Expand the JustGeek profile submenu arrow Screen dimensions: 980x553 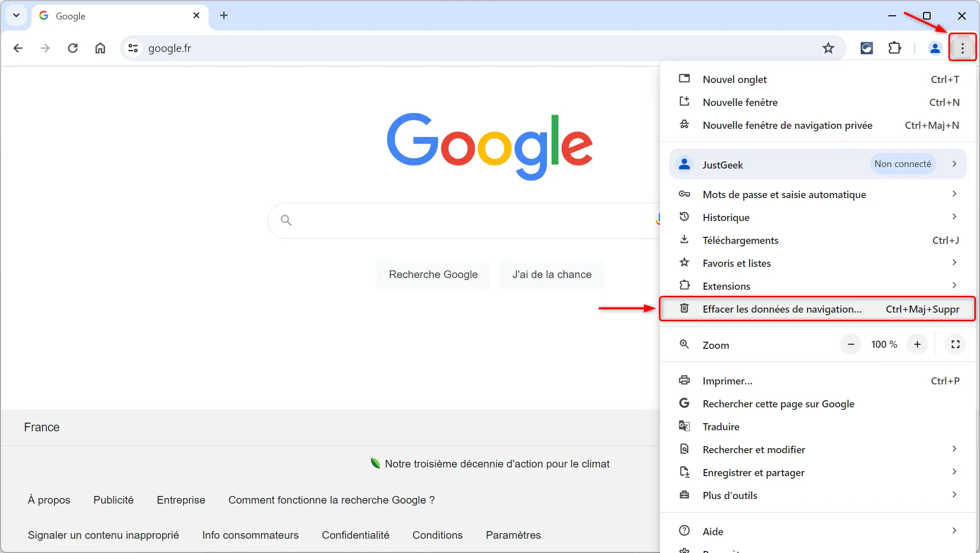point(955,164)
